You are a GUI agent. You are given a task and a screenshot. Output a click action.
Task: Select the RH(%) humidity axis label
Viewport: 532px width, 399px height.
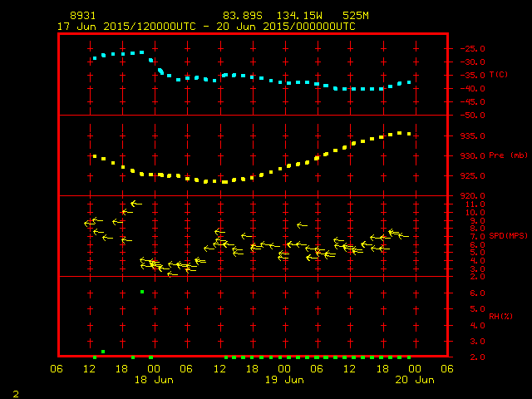pyautogui.click(x=499, y=316)
